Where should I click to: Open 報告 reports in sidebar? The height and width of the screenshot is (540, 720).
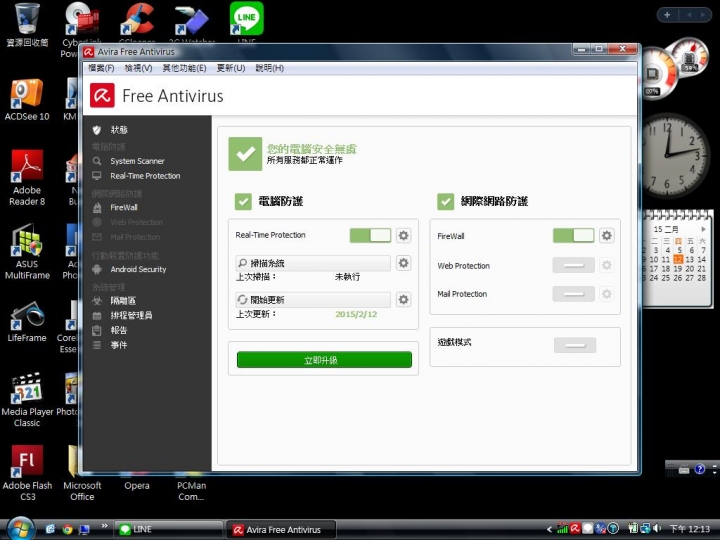118,330
